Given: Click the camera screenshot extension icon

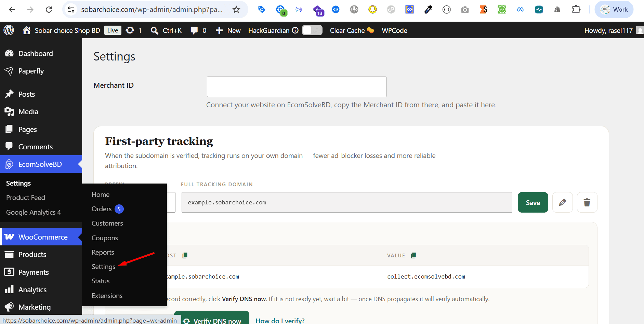Looking at the screenshot, I should point(465,10).
